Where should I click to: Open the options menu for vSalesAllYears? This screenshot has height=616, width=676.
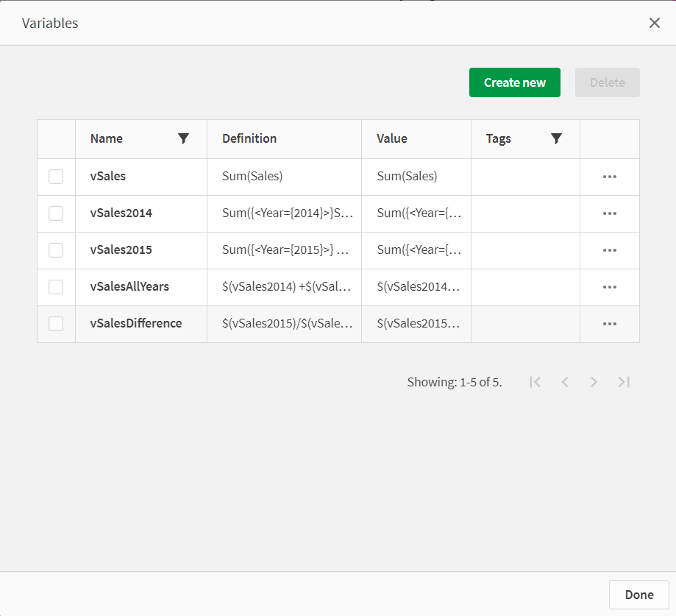point(609,286)
